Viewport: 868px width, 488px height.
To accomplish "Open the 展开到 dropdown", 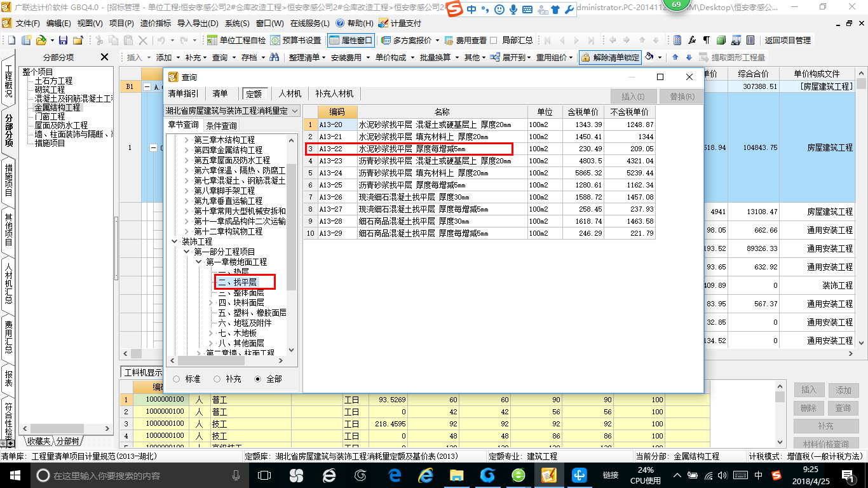I will tap(510, 57).
